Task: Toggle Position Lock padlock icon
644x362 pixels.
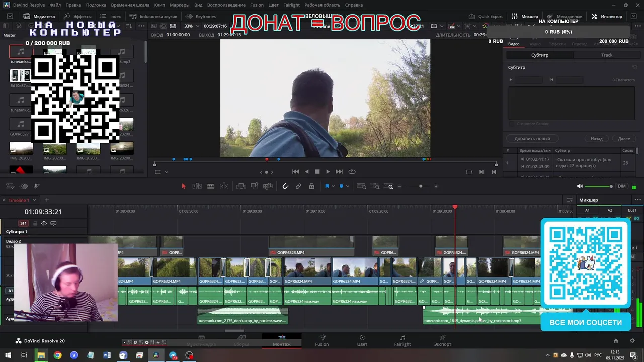Action: [x=312, y=186]
